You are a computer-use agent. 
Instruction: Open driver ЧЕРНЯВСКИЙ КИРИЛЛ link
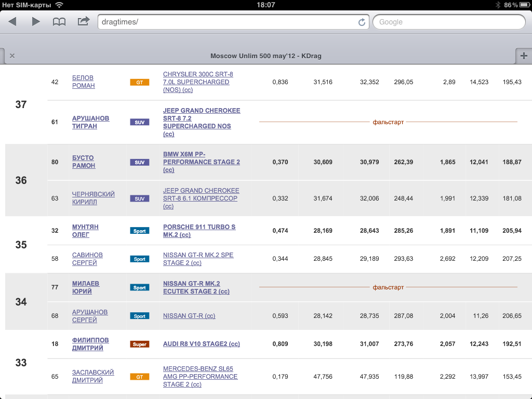click(94, 198)
